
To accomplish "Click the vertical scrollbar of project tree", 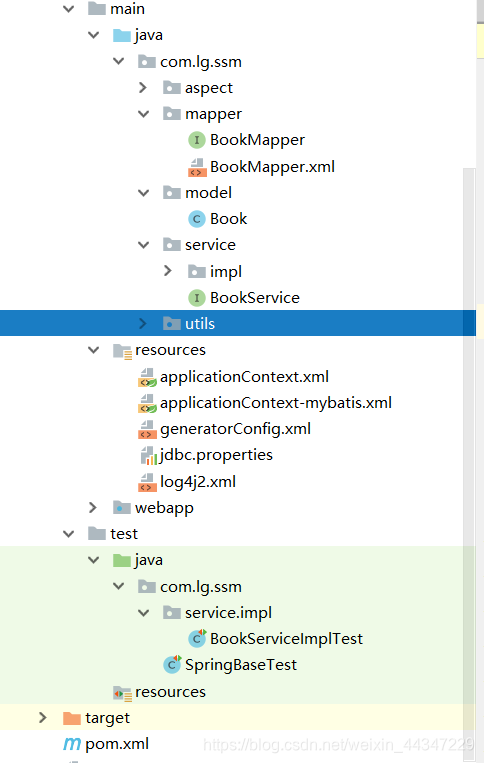I will [x=469, y=438].
